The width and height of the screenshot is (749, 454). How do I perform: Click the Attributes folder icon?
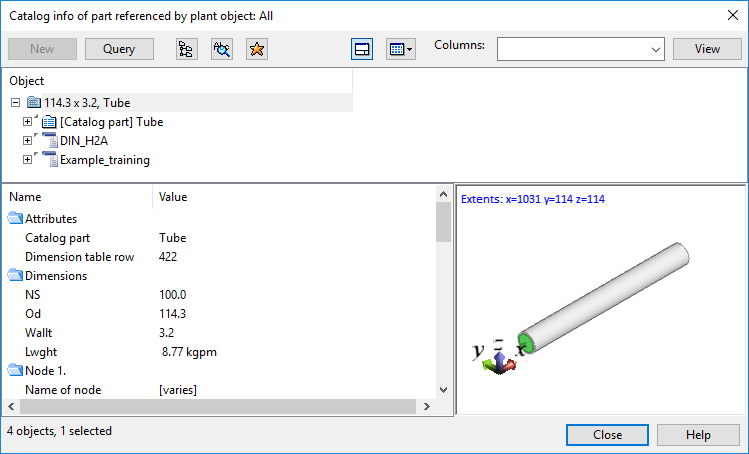(x=15, y=219)
